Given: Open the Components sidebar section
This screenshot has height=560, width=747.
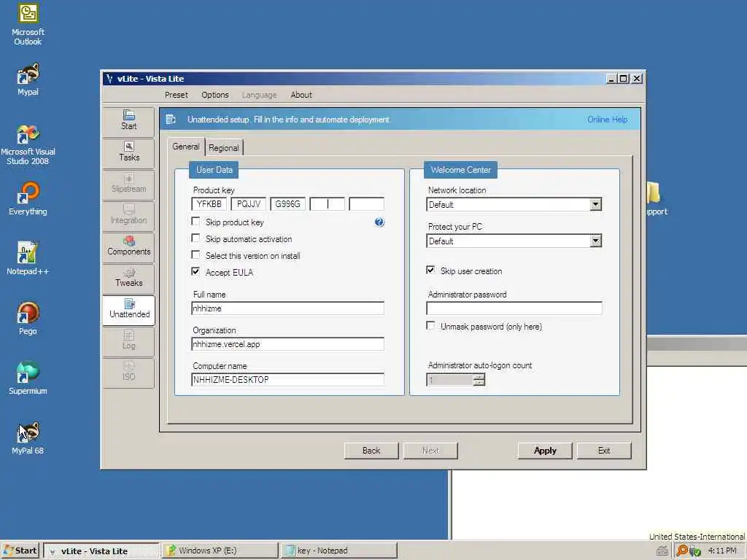Looking at the screenshot, I should pos(128,246).
